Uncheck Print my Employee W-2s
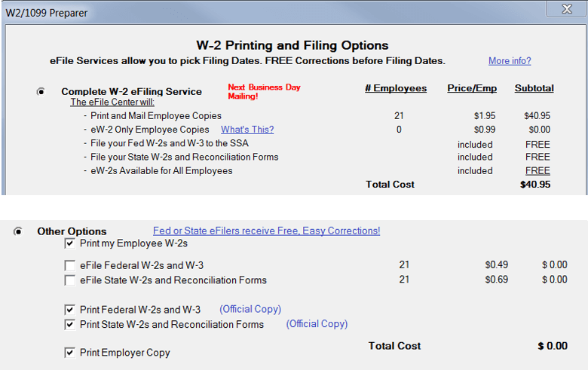Viewport: 588px width, 370px height. [x=70, y=243]
